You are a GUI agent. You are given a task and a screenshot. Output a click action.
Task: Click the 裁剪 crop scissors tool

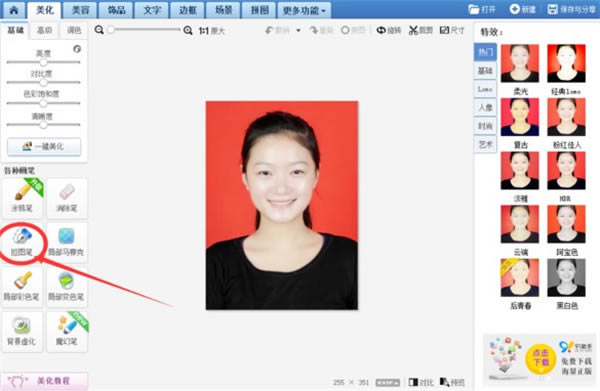pyautogui.click(x=421, y=30)
